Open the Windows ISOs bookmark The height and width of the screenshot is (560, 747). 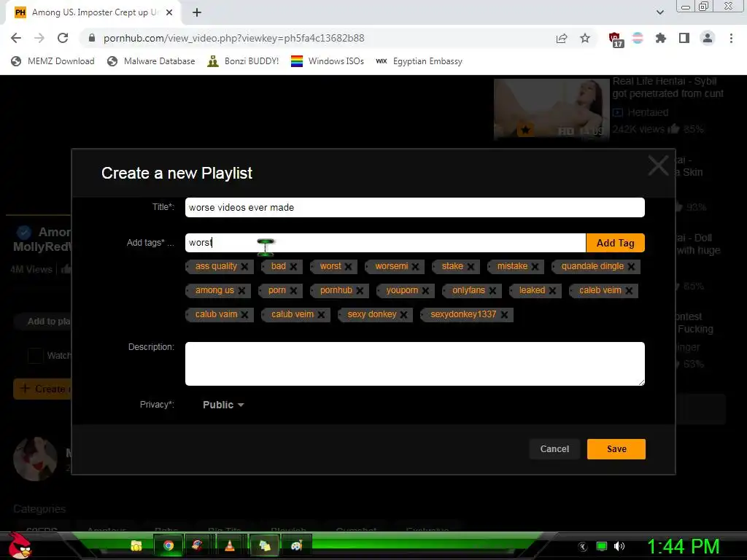pos(328,61)
